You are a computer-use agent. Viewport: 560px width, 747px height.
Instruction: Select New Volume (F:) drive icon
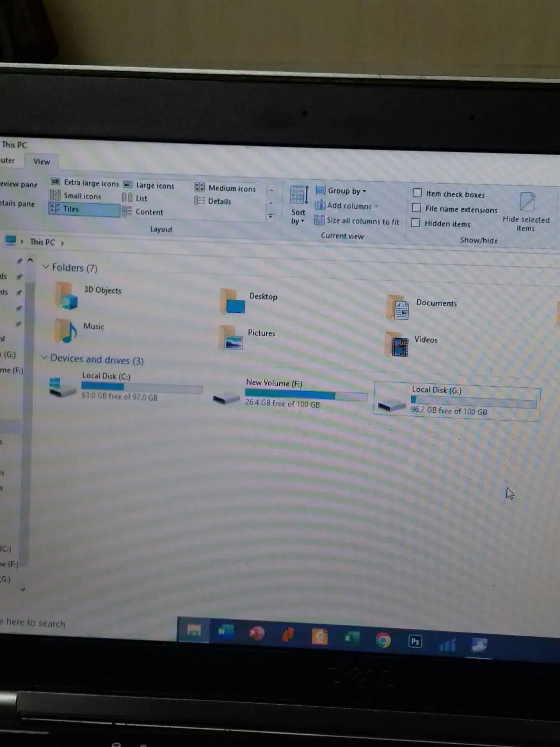[226, 397]
